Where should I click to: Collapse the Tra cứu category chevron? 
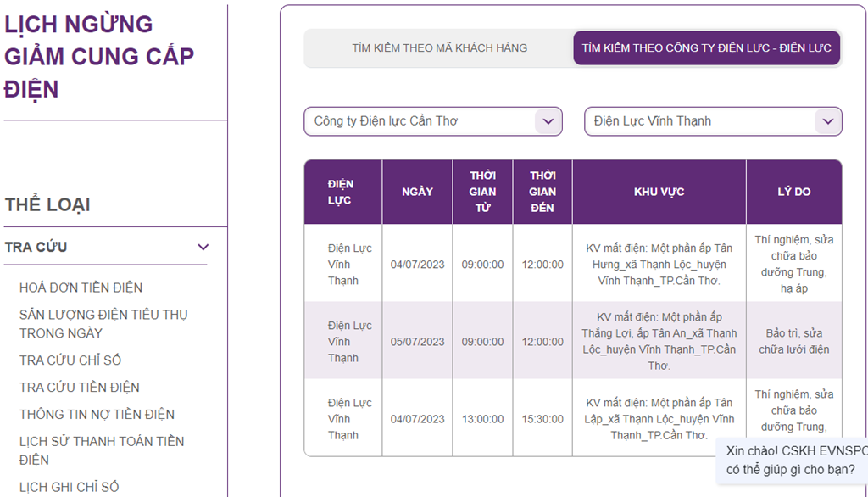click(203, 248)
